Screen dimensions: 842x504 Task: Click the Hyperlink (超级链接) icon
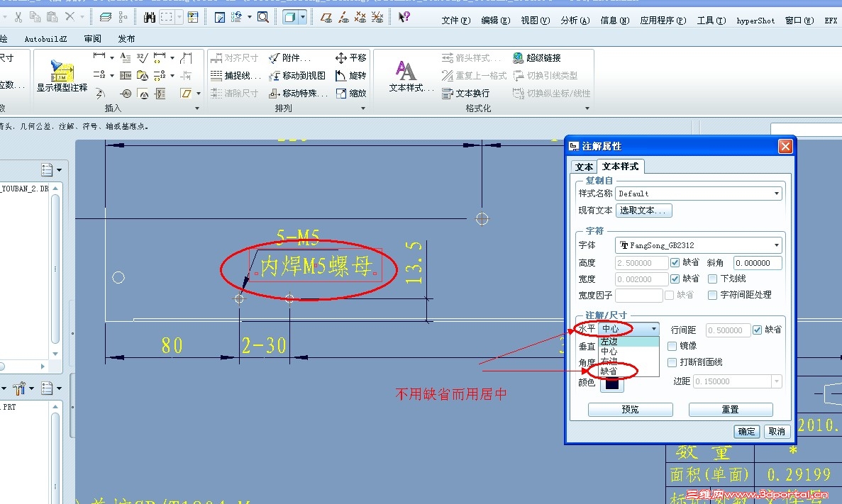coord(519,57)
